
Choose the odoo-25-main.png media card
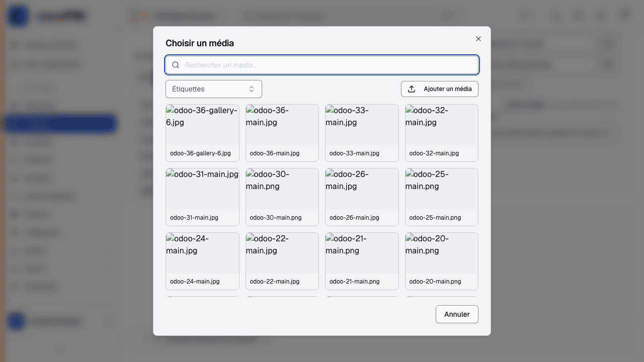coord(442,197)
